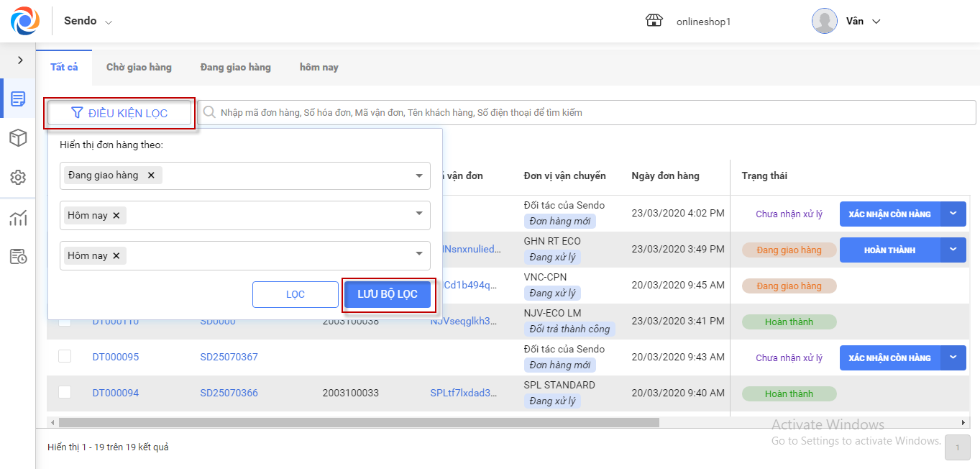
Task: Open the reports chart sidebar icon
Action: pyautogui.click(x=18, y=218)
